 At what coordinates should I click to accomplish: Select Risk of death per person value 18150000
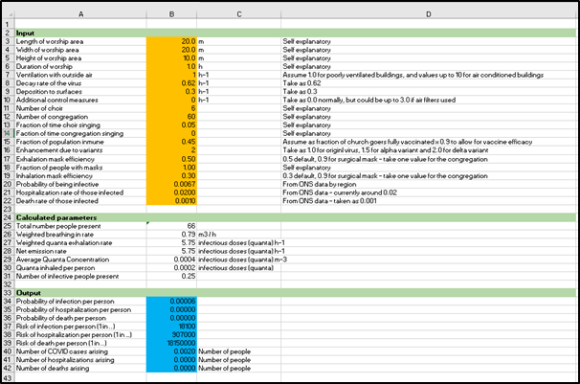point(172,343)
